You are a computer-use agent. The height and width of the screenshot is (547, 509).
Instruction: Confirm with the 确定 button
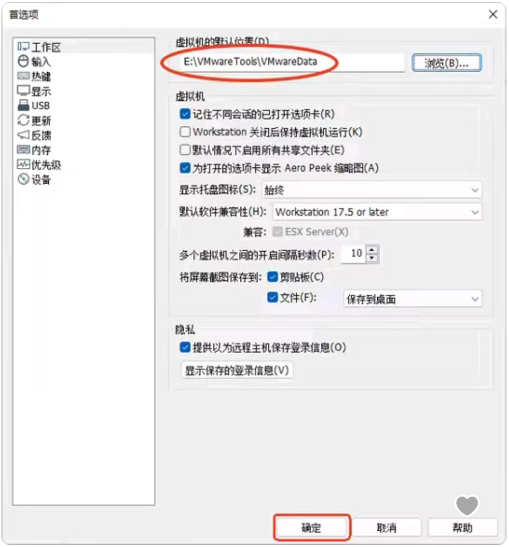click(312, 527)
